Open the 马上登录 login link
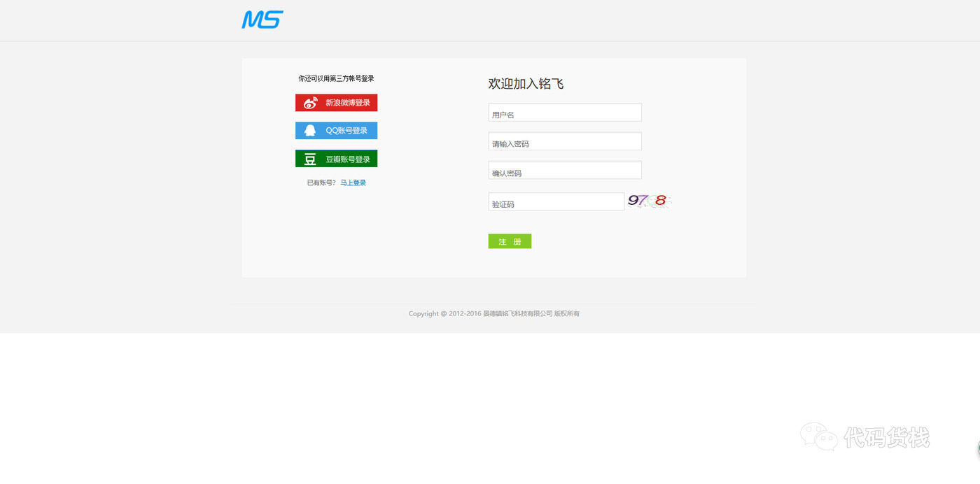Viewport: 980px width, 484px height. coord(353,182)
